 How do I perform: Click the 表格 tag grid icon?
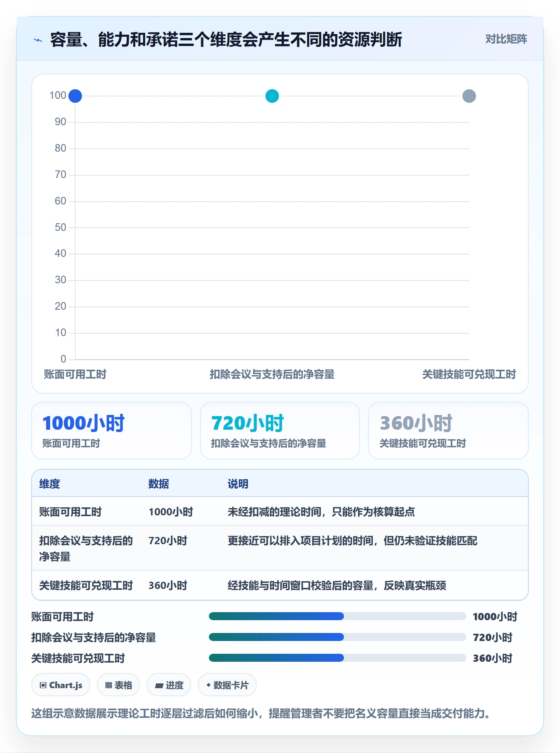108,685
